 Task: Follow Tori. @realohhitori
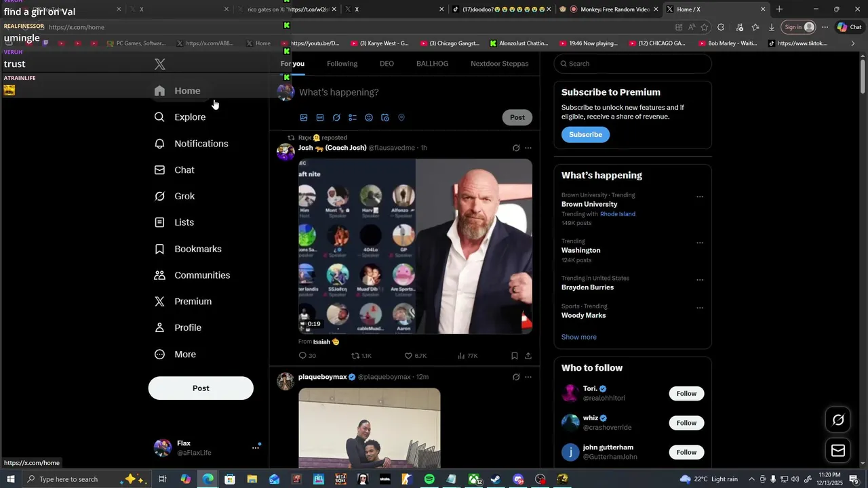[x=686, y=394]
